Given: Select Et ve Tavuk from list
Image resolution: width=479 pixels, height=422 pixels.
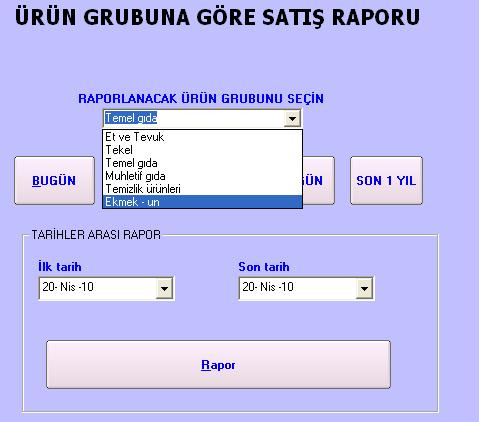Looking at the screenshot, I should pos(202,137).
